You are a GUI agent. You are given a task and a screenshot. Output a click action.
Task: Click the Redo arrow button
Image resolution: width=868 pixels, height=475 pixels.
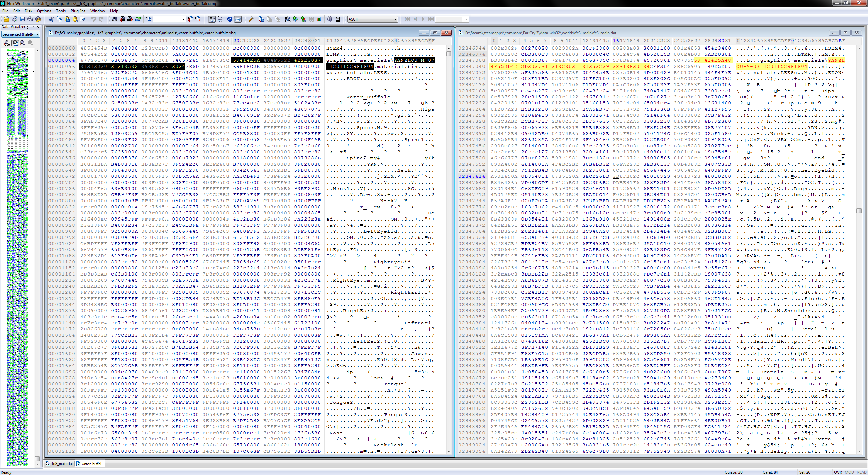point(101,19)
